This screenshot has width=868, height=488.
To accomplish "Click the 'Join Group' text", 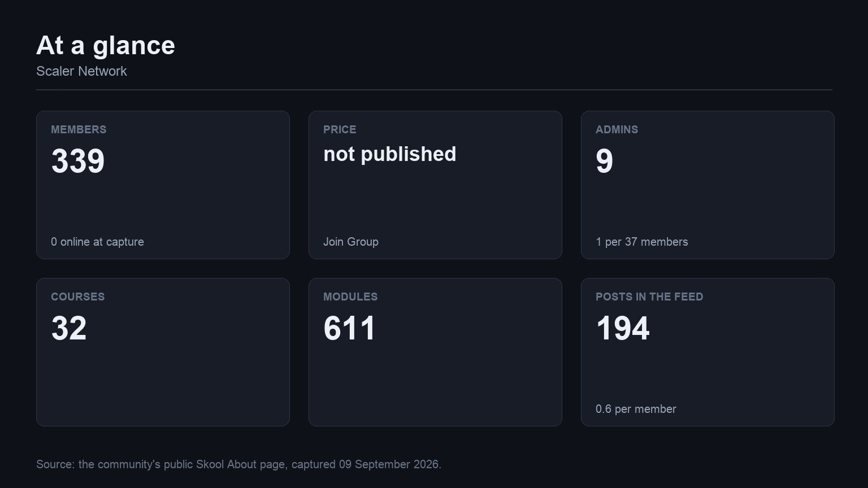I will (x=351, y=242).
